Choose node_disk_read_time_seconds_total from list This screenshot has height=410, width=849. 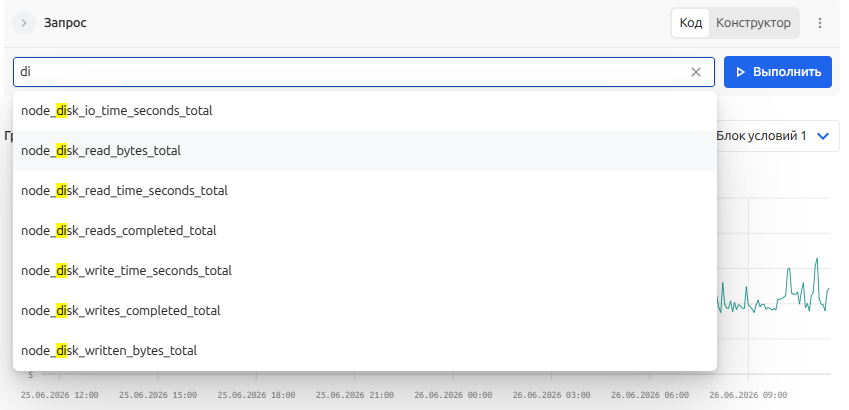click(365, 191)
